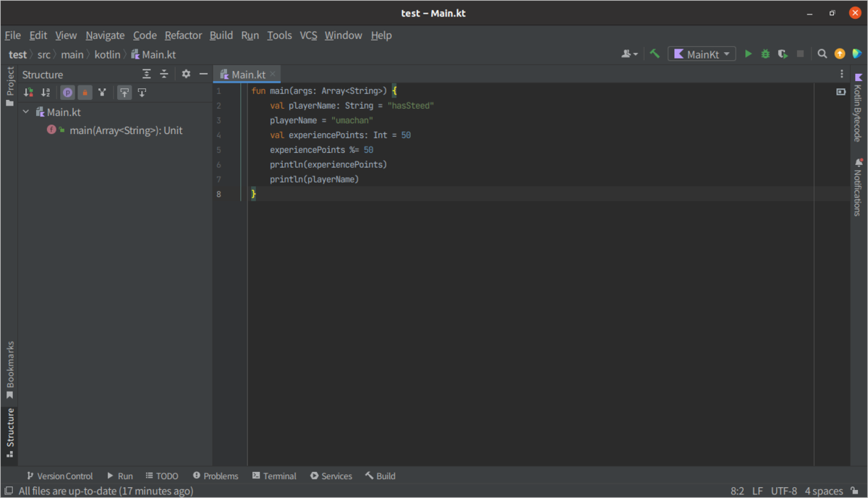The image size is (868, 498).
Task: Open the Edit menu
Action: point(38,35)
